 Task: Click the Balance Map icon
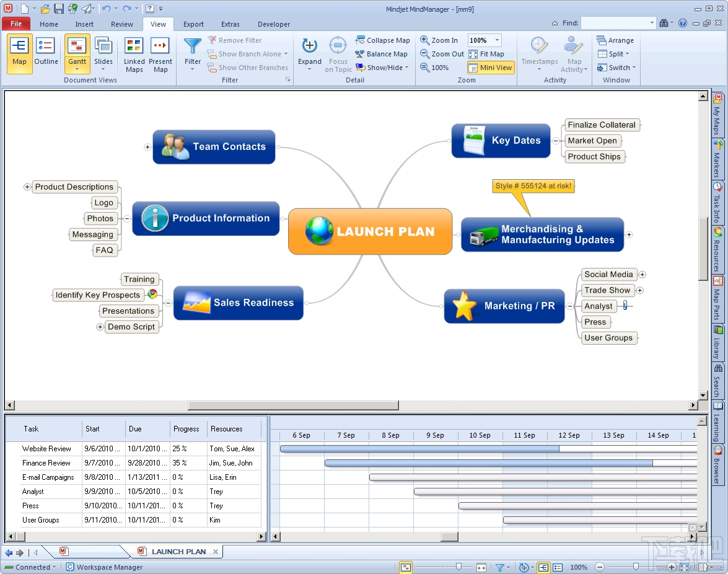(x=382, y=54)
